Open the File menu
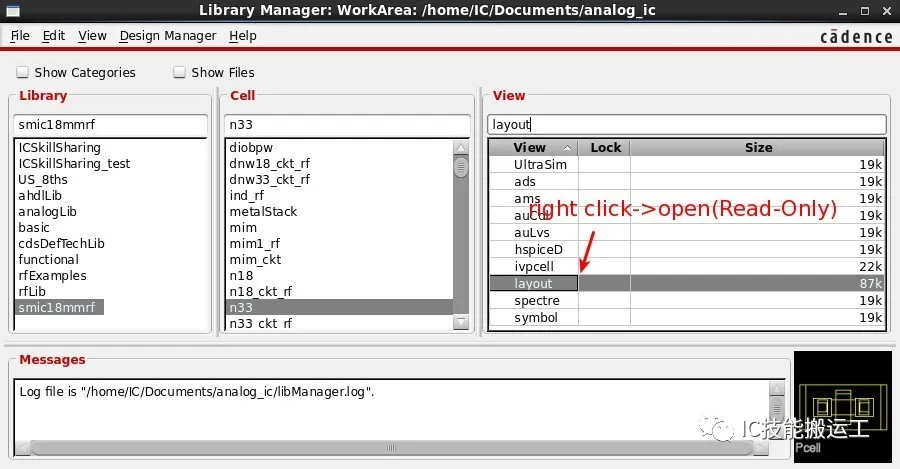This screenshot has height=469, width=900. (20, 36)
